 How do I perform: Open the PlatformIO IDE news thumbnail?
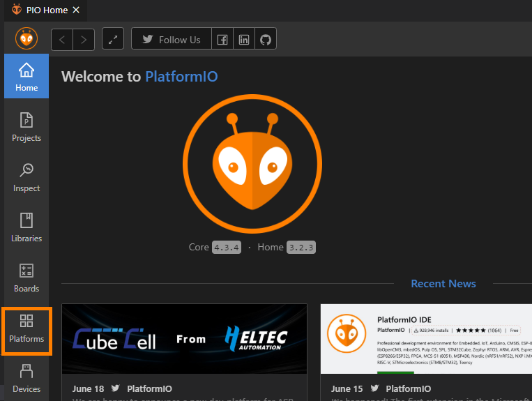(426, 339)
